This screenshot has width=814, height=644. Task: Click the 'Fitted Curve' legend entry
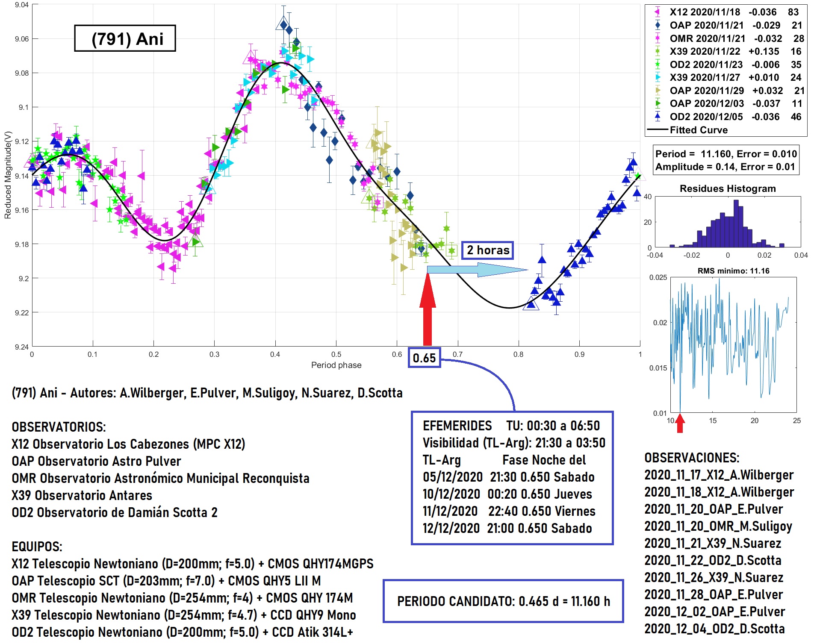(688, 130)
